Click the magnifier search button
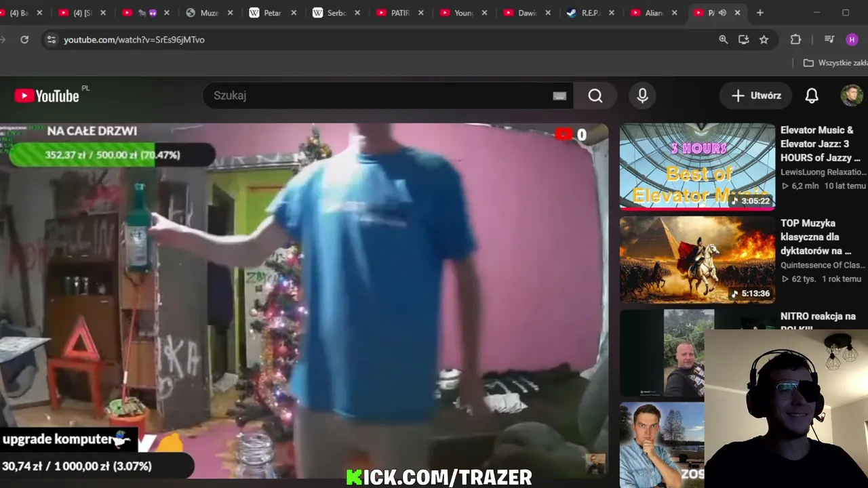Viewport: 868px width, 488px height. [x=595, y=96]
